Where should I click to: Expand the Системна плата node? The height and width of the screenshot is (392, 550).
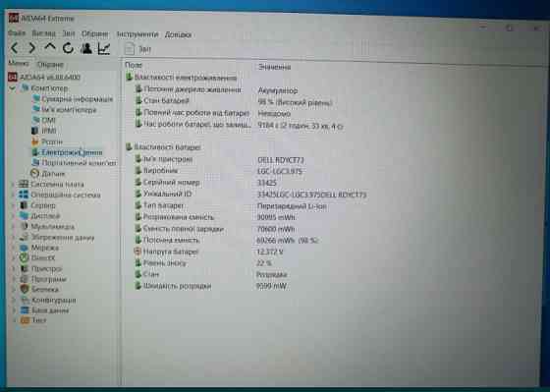13,184
